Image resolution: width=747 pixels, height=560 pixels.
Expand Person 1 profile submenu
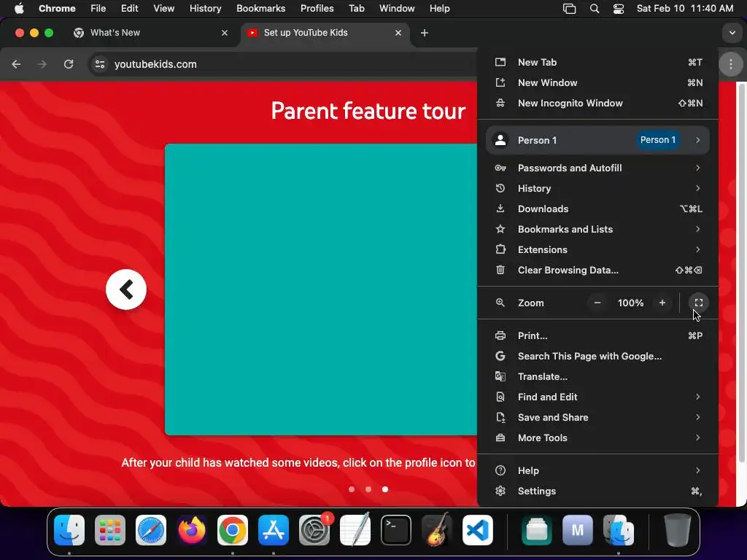[597, 140]
